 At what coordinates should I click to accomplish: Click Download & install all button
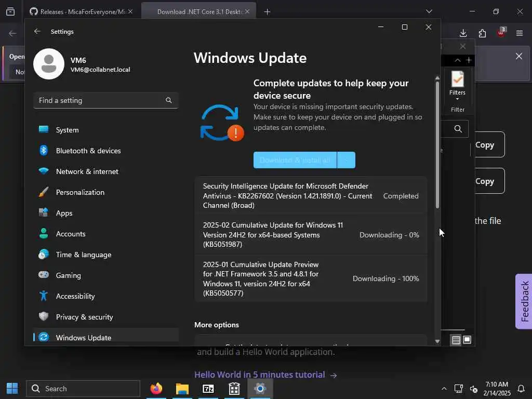(x=295, y=160)
